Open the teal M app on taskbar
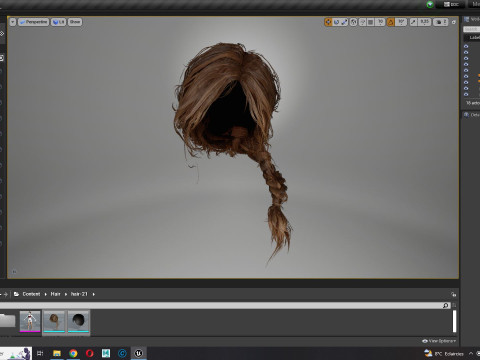The height and width of the screenshot is (360, 480). [106, 353]
